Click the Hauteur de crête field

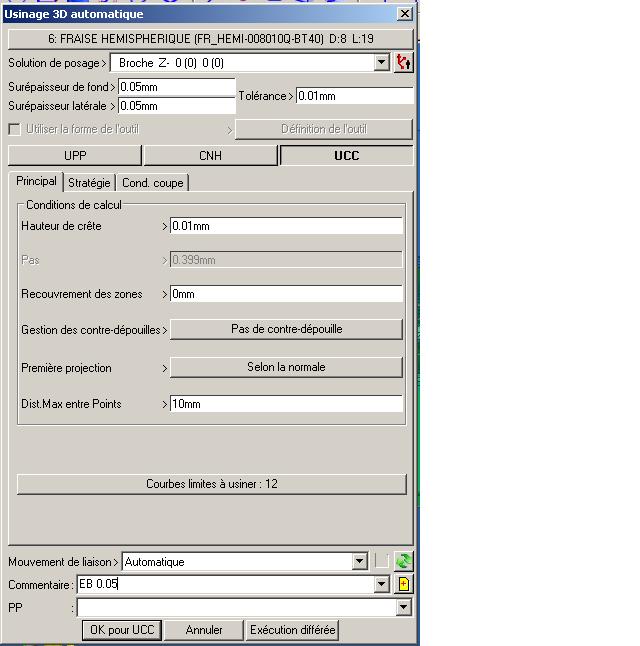coord(286,226)
